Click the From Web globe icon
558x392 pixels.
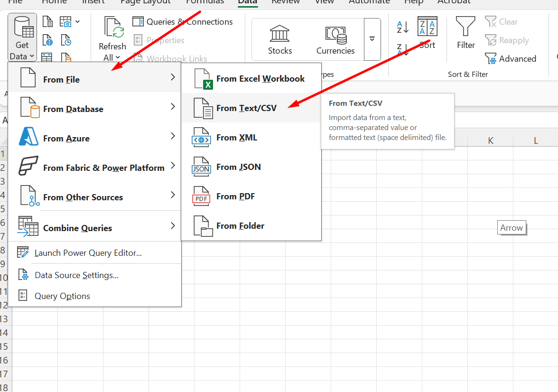[47, 40]
